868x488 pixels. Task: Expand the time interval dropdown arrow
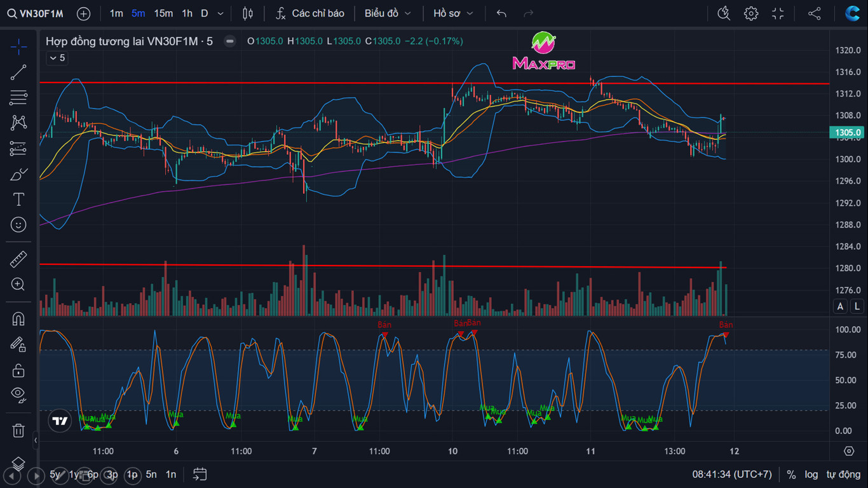(x=220, y=13)
